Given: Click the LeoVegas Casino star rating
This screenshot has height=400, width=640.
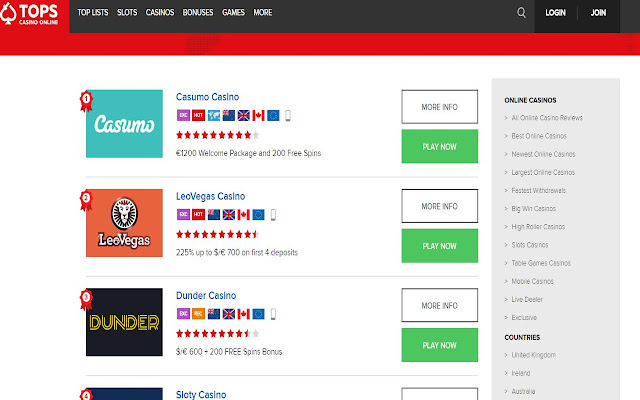Looking at the screenshot, I should [x=218, y=234].
